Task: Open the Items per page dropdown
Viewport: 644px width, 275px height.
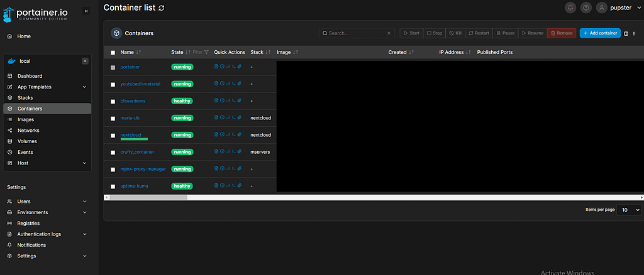Action: click(628, 210)
